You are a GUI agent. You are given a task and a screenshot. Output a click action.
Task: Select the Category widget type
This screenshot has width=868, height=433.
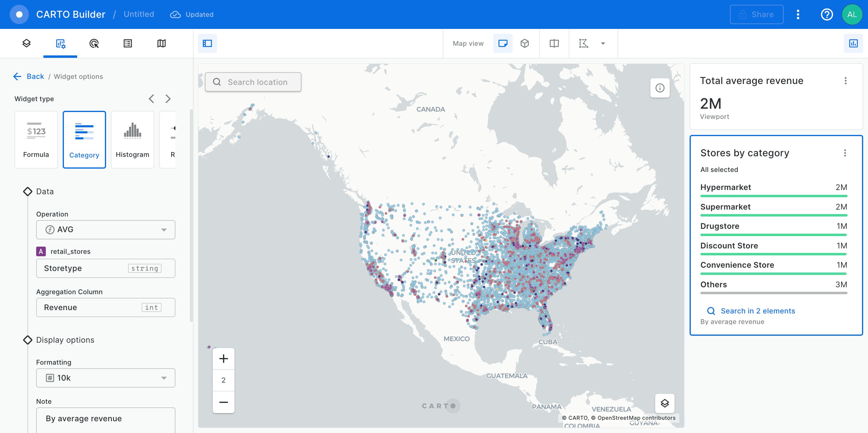pyautogui.click(x=84, y=139)
